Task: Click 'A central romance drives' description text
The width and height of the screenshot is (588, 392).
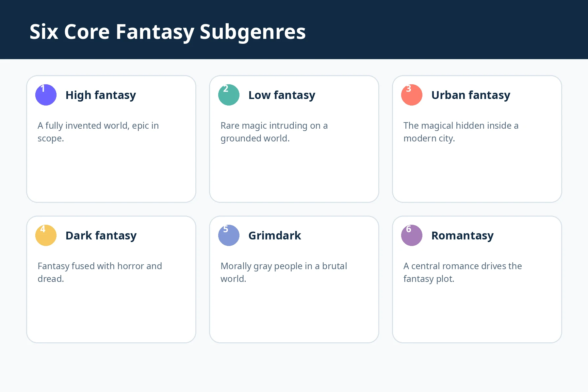Action: pyautogui.click(x=463, y=272)
